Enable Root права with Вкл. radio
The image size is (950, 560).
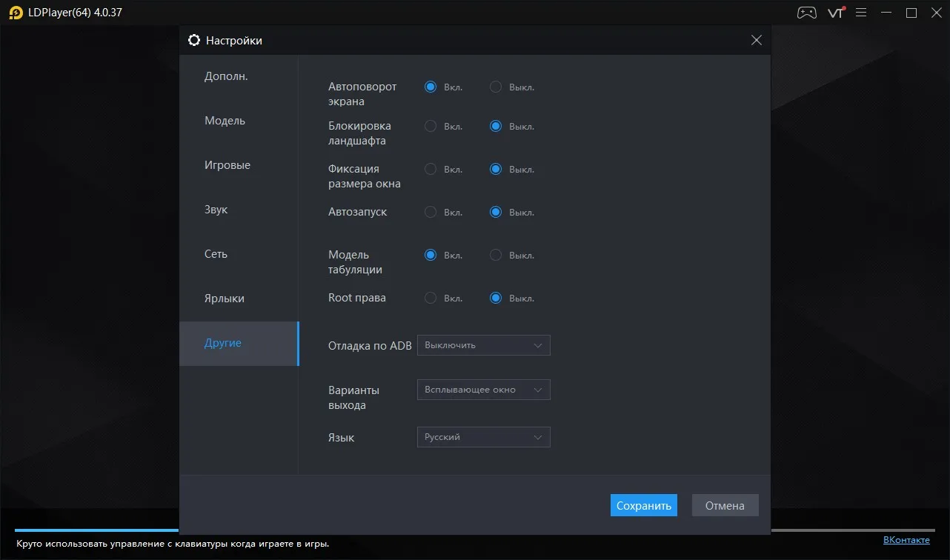pos(431,298)
